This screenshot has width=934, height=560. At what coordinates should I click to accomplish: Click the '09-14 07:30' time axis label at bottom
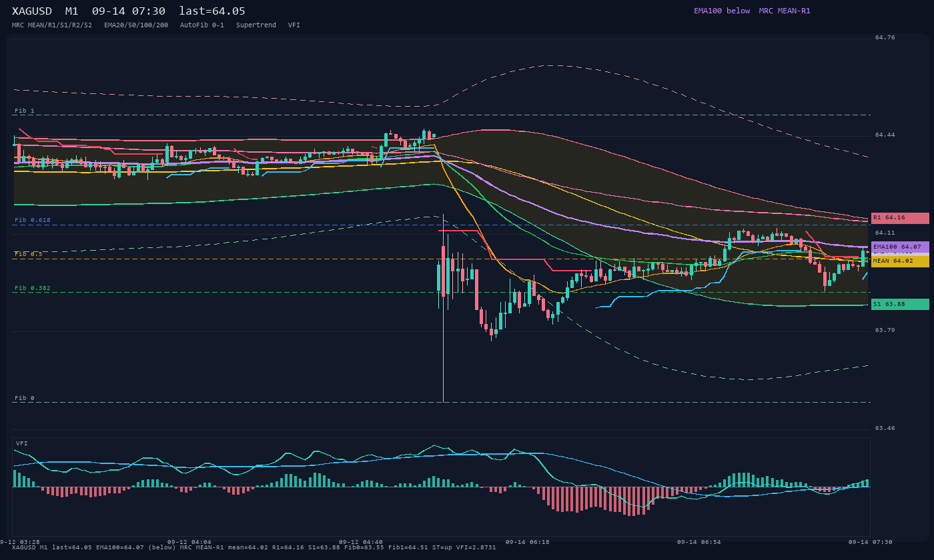(871, 542)
